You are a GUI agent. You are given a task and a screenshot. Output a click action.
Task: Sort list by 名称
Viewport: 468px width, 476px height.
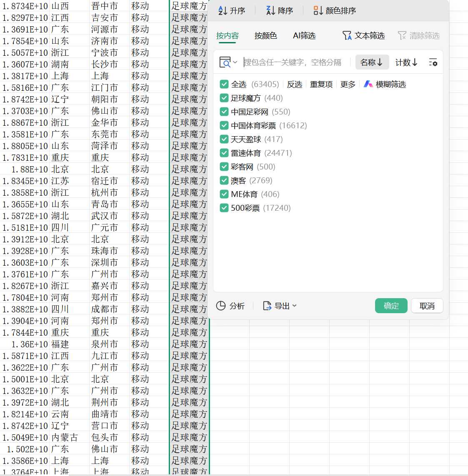point(372,62)
